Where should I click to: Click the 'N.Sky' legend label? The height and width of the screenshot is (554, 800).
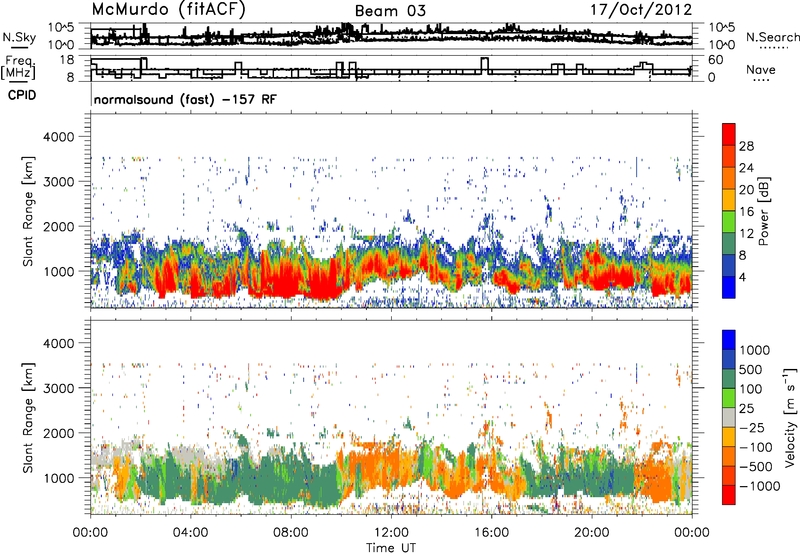pos(19,37)
